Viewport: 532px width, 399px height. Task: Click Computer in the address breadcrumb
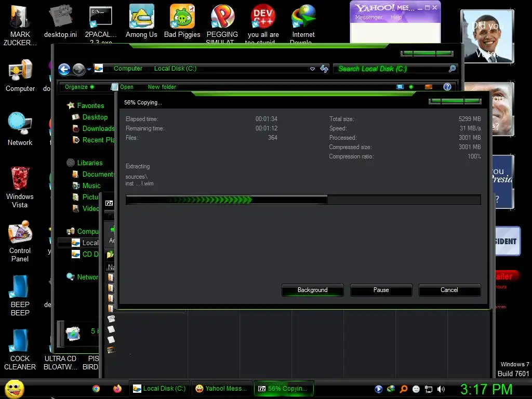coord(128,69)
